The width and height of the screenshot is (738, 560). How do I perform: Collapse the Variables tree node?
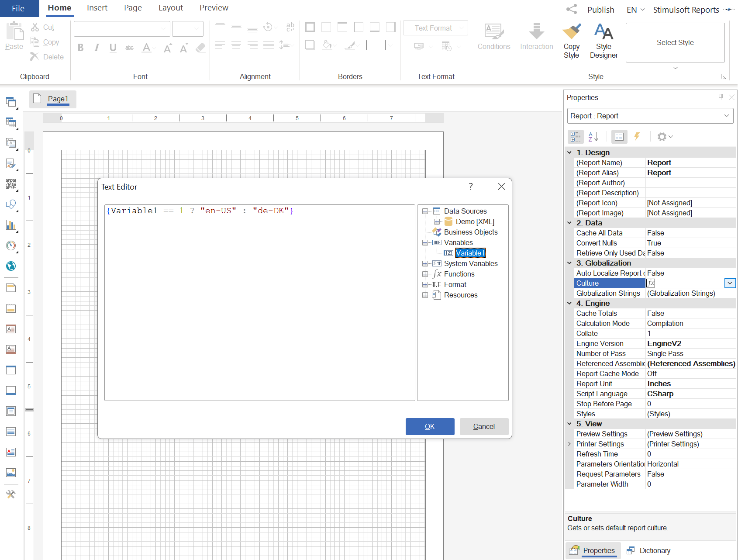[425, 243]
